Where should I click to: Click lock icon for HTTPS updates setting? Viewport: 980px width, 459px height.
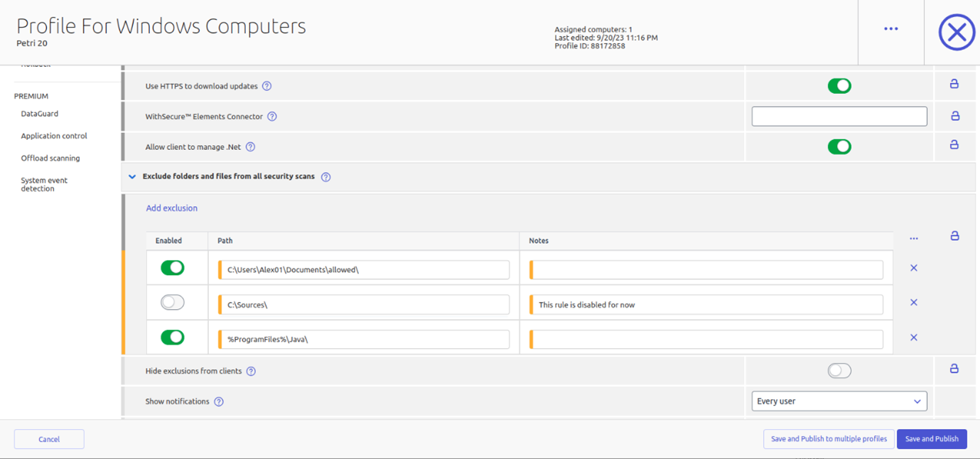tap(954, 84)
